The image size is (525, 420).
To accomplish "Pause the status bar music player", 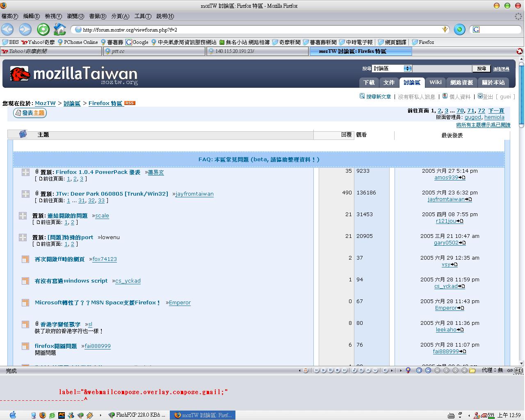I will tap(331, 370).
